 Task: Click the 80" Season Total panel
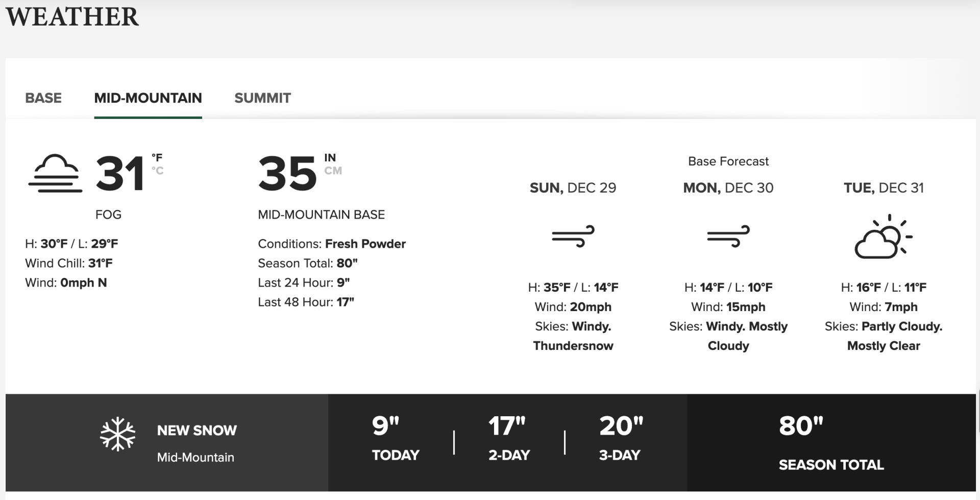(x=831, y=443)
